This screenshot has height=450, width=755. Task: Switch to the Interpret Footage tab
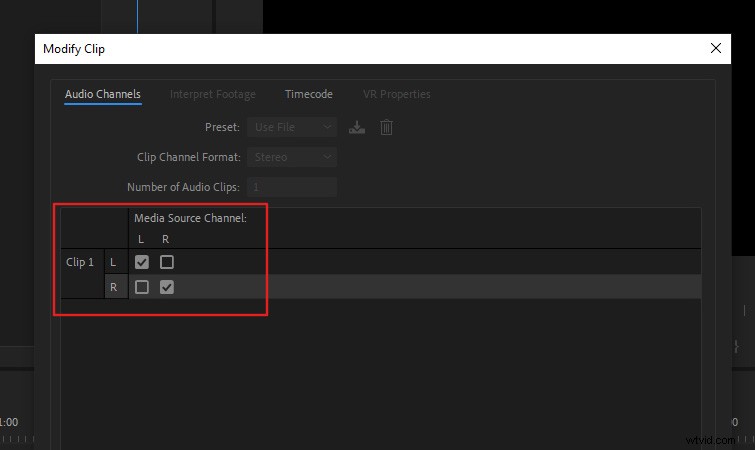[213, 94]
